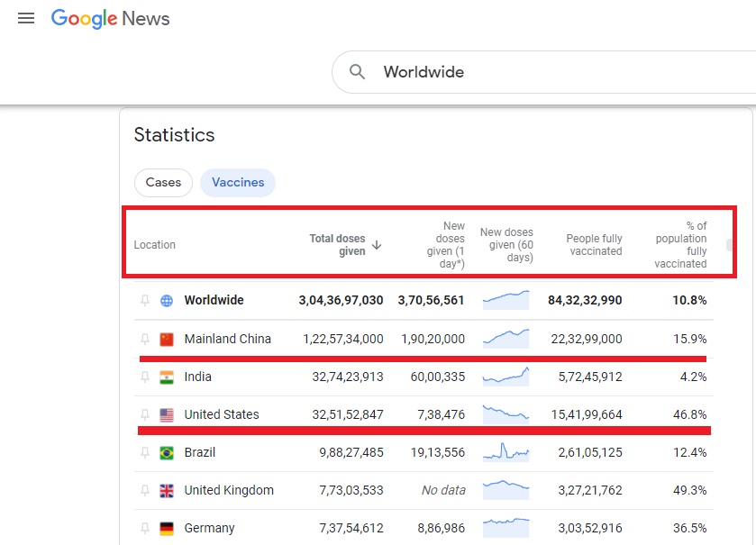Screen dimensions: 756x545
Task: Switch to the Vaccines tab
Action: pyautogui.click(x=238, y=183)
